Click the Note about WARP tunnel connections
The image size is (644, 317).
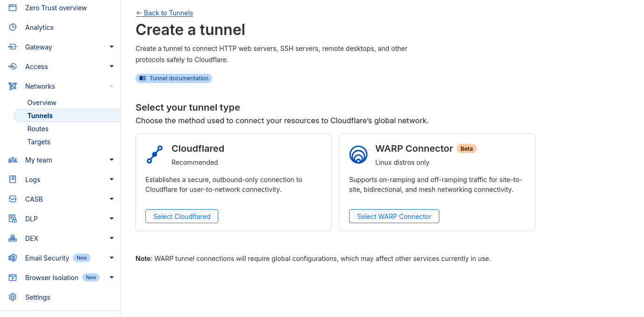coord(313,259)
